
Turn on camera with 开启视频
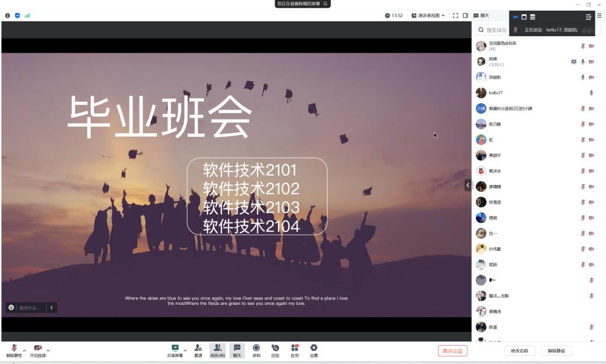[38, 348]
